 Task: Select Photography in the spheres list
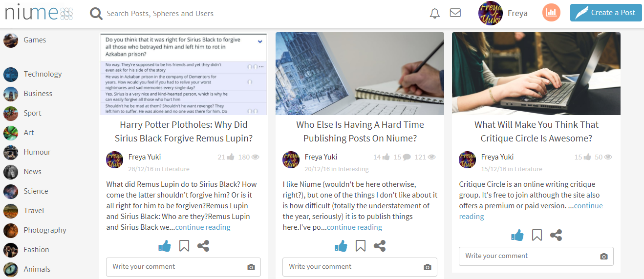(x=45, y=230)
